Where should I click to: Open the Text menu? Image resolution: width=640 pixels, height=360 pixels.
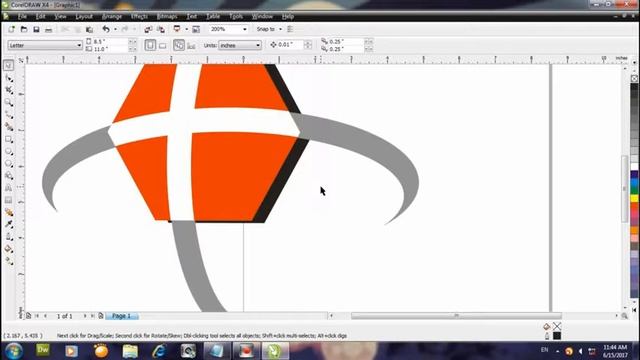[191, 16]
